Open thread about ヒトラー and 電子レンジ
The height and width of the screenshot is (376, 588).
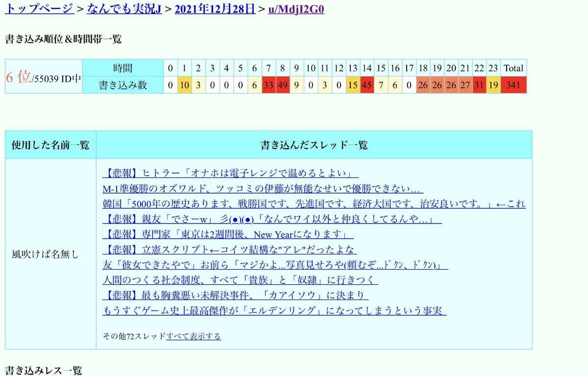[x=230, y=174]
